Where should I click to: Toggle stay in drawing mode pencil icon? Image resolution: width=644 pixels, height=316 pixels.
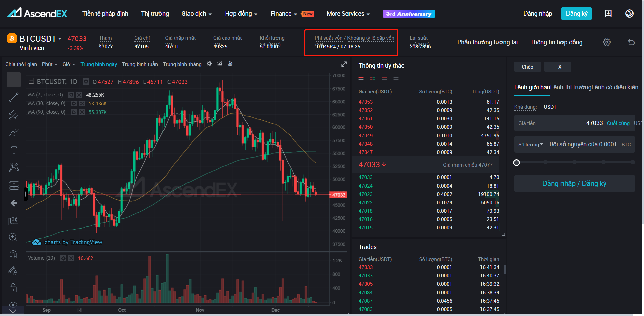point(13,271)
